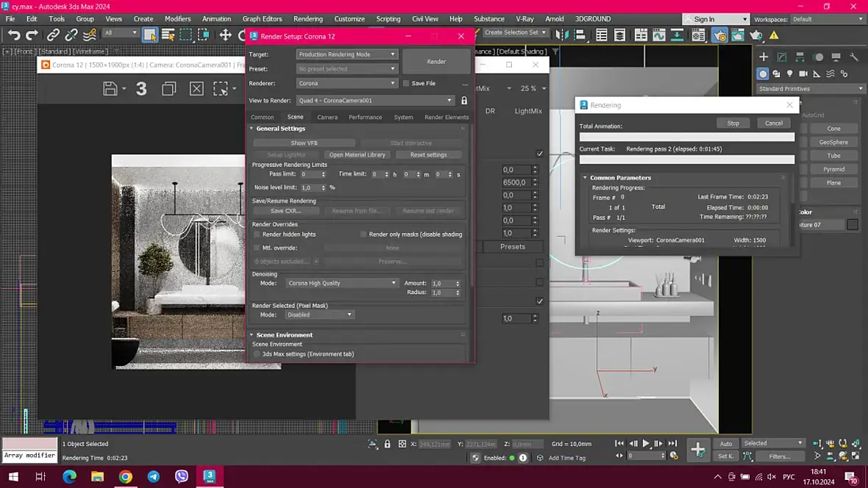Screen dimensions: 868x488
Task: Switch to the Camera tab in Render Setup
Action: point(327,117)
